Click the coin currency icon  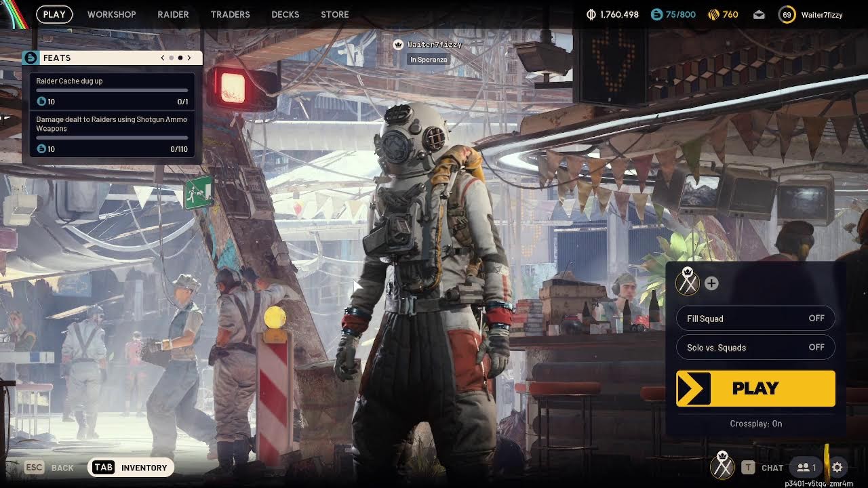click(591, 14)
